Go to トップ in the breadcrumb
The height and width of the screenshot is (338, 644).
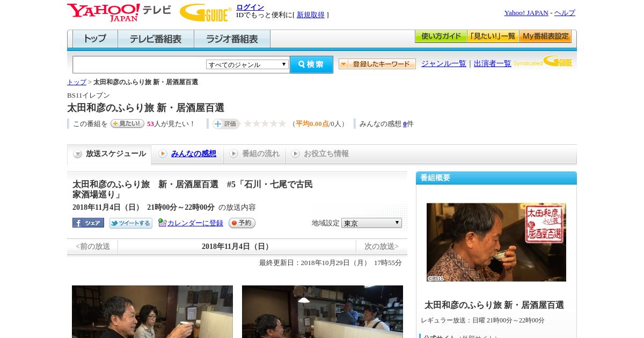(x=76, y=82)
